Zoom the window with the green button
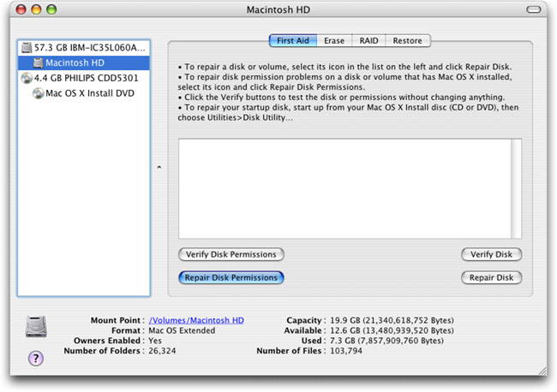Viewport: 557px width, 392px height. 51,9
